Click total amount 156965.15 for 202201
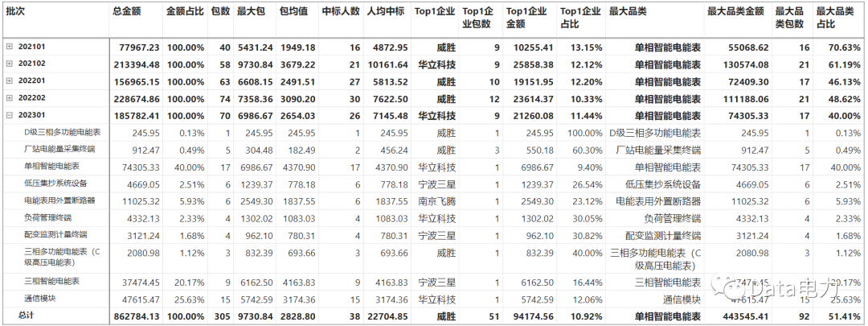 coord(136,81)
